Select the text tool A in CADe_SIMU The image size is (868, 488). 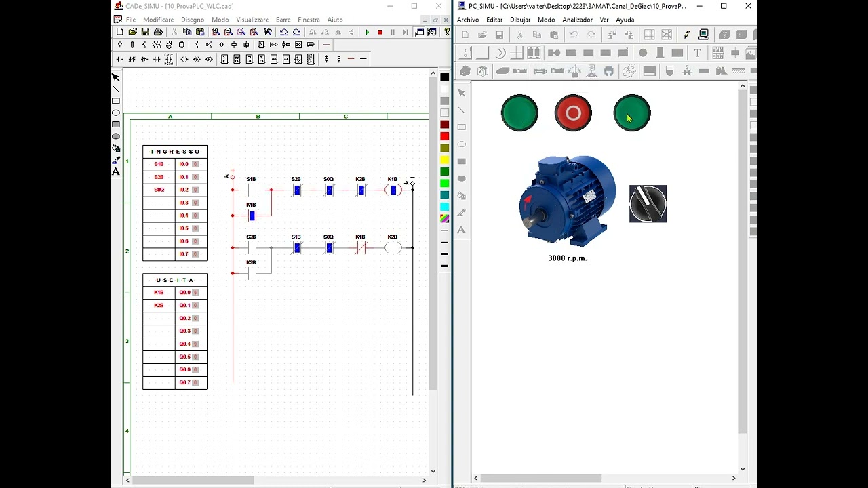116,171
